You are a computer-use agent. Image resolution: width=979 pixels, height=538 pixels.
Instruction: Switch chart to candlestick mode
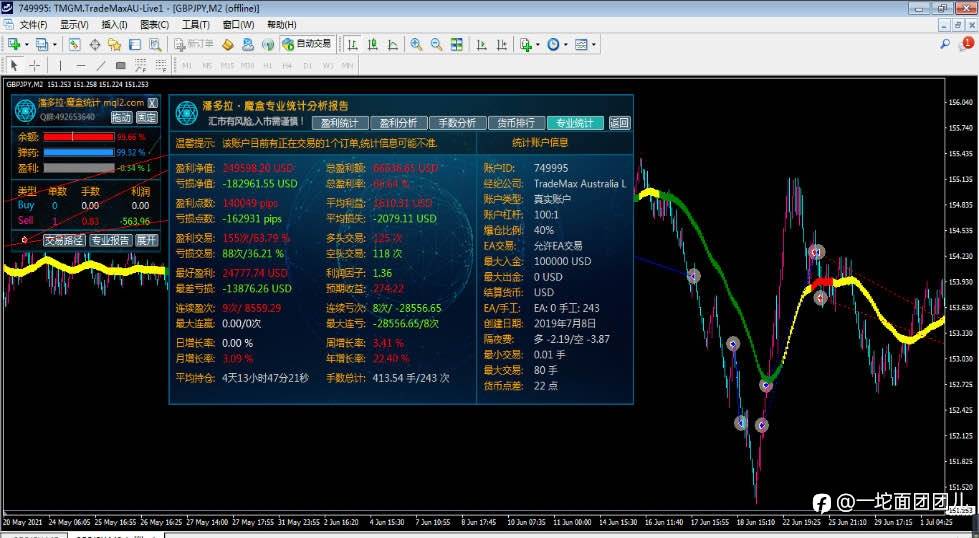[x=373, y=44]
